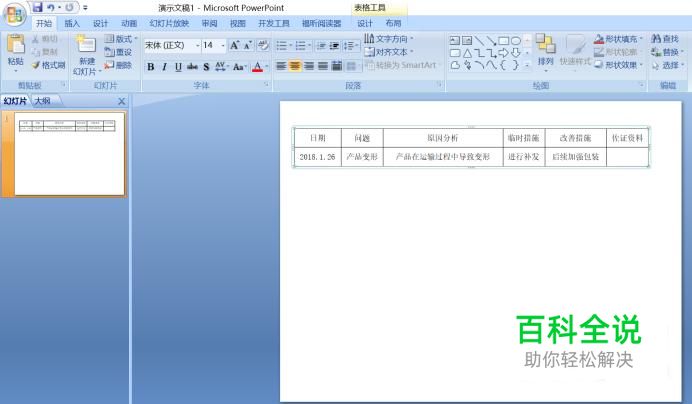Image resolution: width=692 pixels, height=404 pixels.
Task: Align text right
Action: click(x=309, y=66)
